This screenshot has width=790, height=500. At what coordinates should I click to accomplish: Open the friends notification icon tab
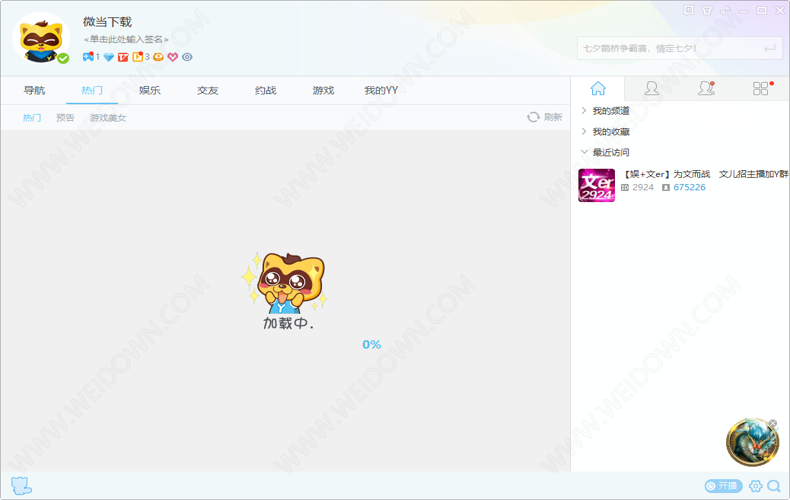point(706,88)
